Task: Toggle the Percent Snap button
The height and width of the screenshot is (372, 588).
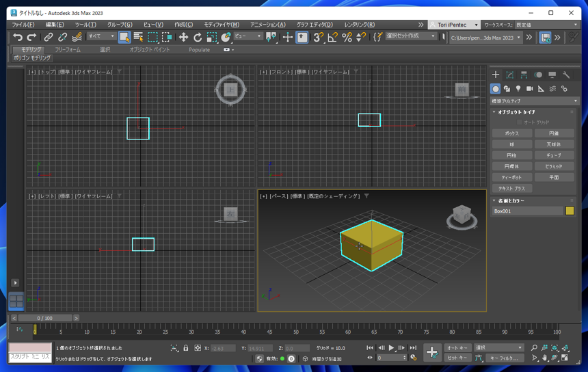Action: tap(347, 37)
